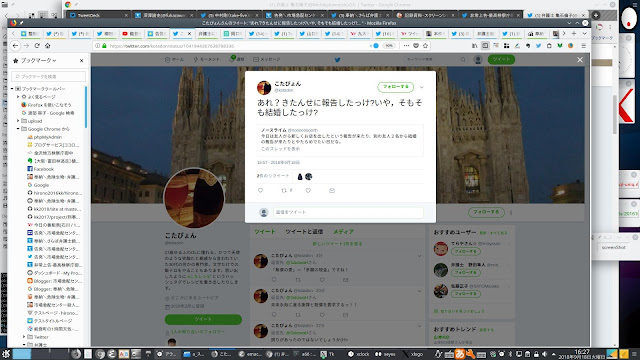Switch to the メディア profile tab
The image size is (640, 360).
(x=343, y=232)
